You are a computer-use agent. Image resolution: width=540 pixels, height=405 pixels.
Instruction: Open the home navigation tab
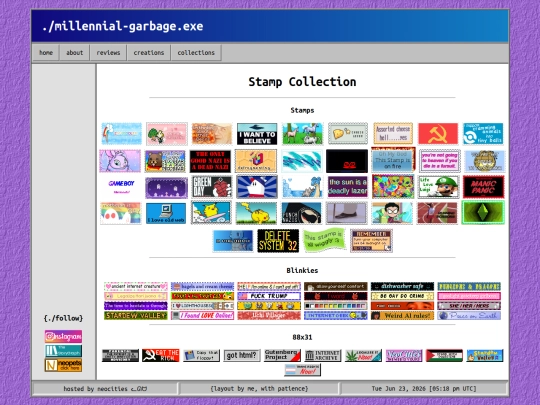coord(46,53)
